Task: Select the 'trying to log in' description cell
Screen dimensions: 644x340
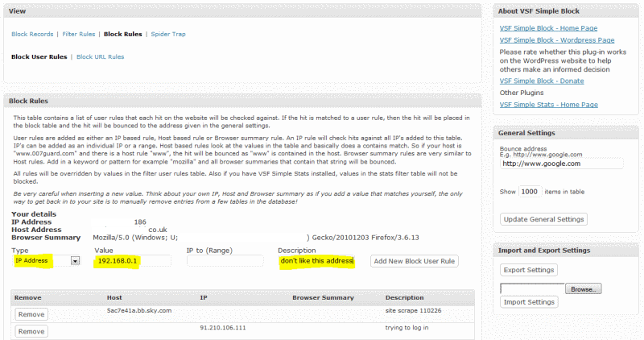Action: (x=407, y=328)
